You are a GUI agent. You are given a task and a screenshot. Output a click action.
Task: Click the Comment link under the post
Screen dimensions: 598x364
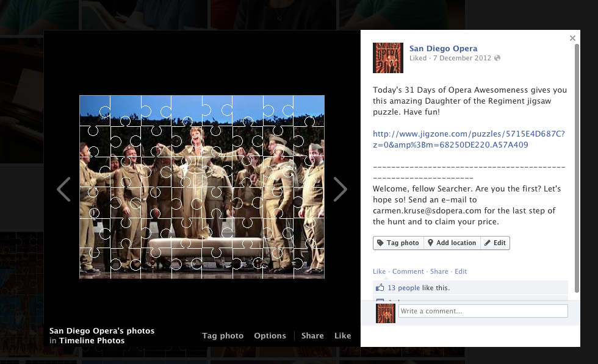pos(408,271)
